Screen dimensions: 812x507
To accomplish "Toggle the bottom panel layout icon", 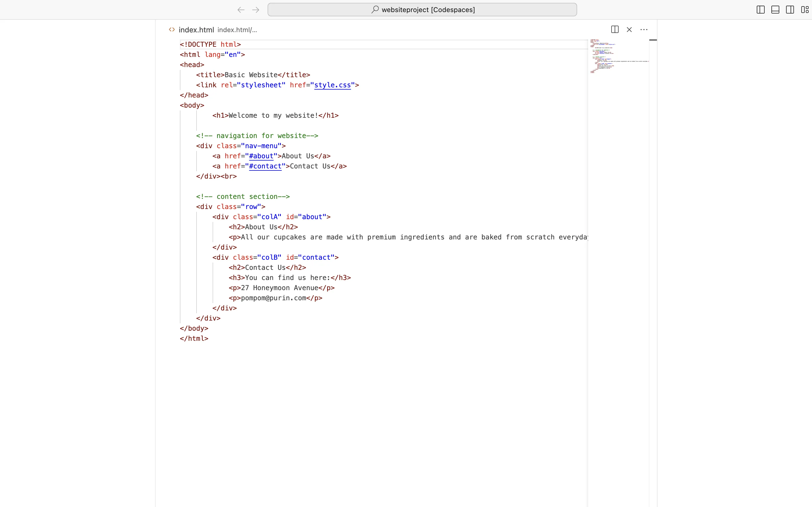I will click(x=775, y=10).
